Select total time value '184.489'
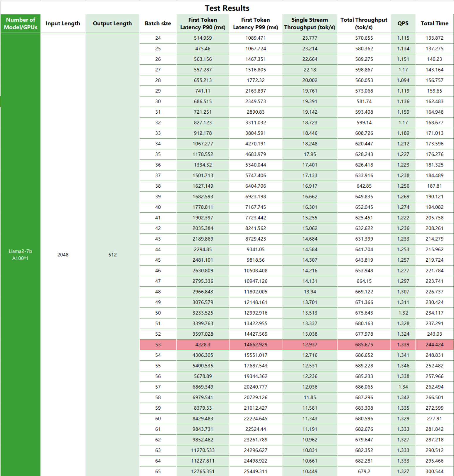Screen dimensions: 454x476 (434, 175)
